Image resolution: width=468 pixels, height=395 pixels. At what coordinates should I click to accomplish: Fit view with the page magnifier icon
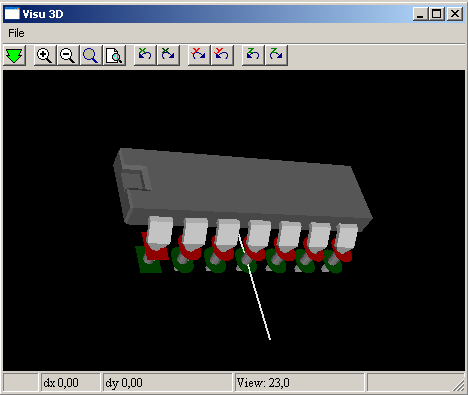click(x=114, y=55)
